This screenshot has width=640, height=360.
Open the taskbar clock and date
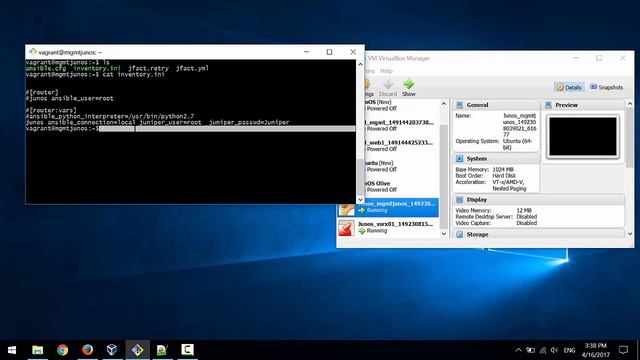tap(596, 350)
